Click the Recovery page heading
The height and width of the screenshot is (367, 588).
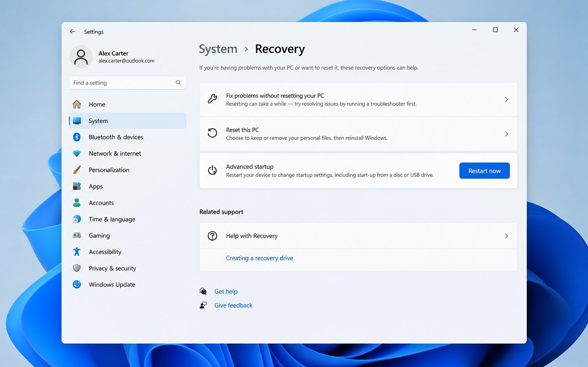[x=280, y=49]
